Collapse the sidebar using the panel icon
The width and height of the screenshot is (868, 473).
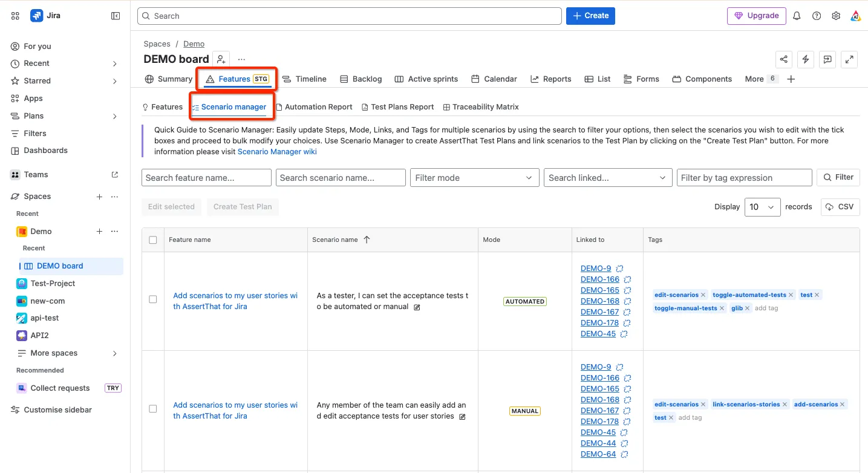click(x=116, y=16)
